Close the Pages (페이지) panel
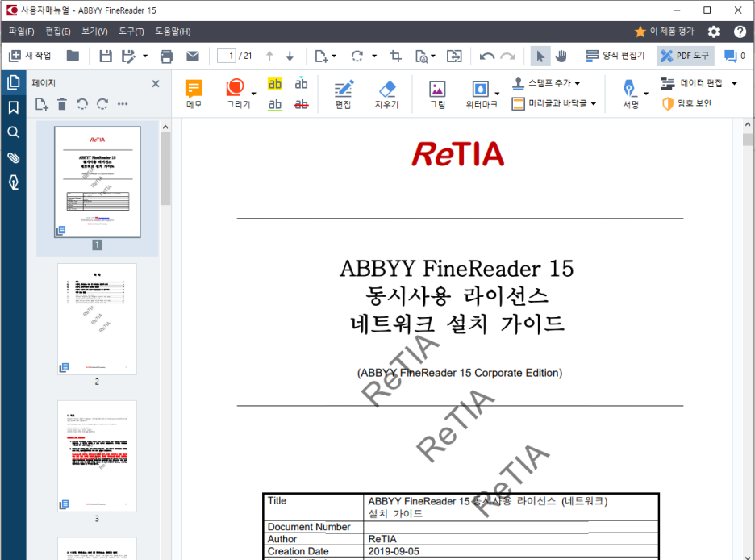Viewport: 755px width, 560px height. (156, 83)
